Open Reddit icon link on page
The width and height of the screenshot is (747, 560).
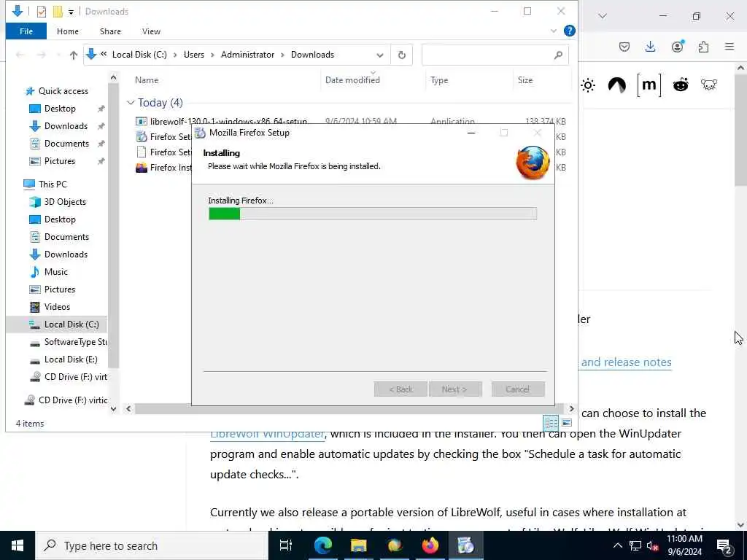tap(681, 85)
